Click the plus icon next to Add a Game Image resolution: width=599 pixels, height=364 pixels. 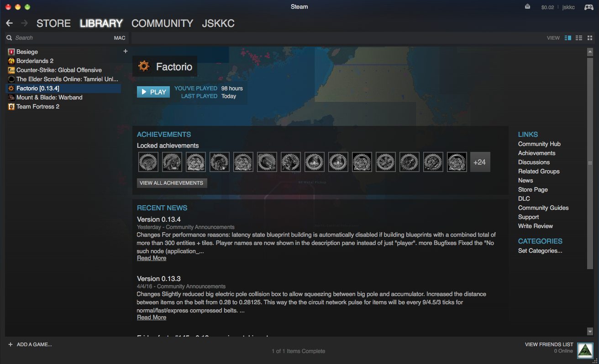11,344
